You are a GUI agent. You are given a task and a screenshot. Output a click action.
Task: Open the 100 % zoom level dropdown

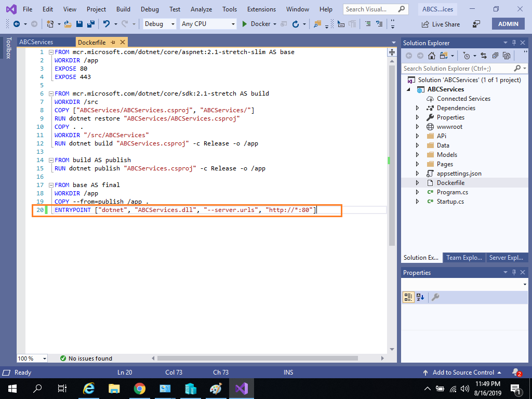32,358
